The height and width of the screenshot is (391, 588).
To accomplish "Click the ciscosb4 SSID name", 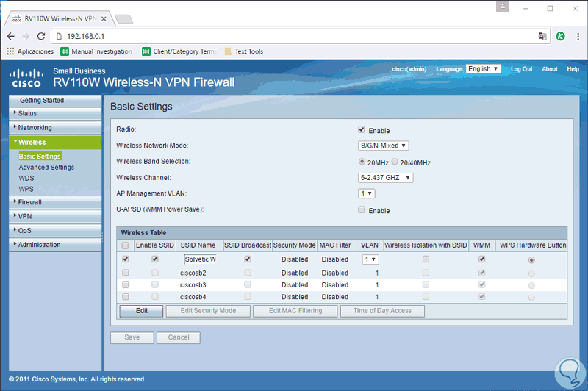I will [193, 297].
